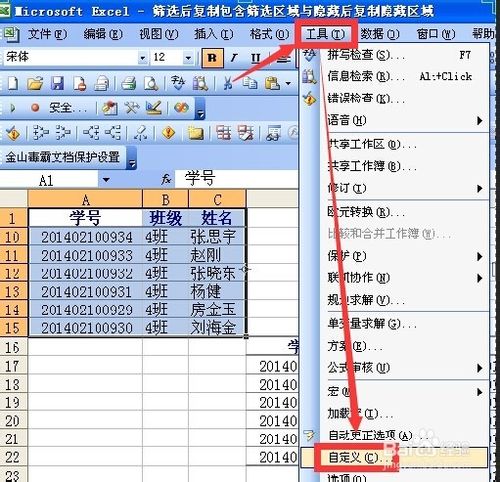Open toolbar options arrow beside 金山毒霸文档保护设置
This screenshot has width=500, height=482.
(132, 158)
